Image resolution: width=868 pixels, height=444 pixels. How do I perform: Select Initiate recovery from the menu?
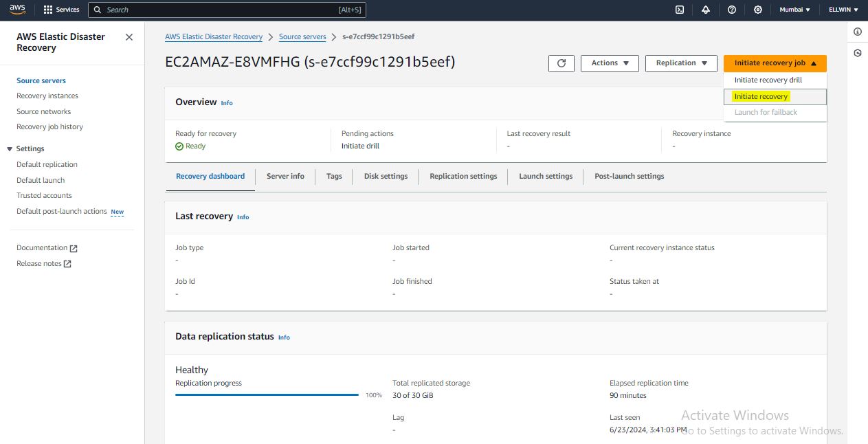[761, 97]
